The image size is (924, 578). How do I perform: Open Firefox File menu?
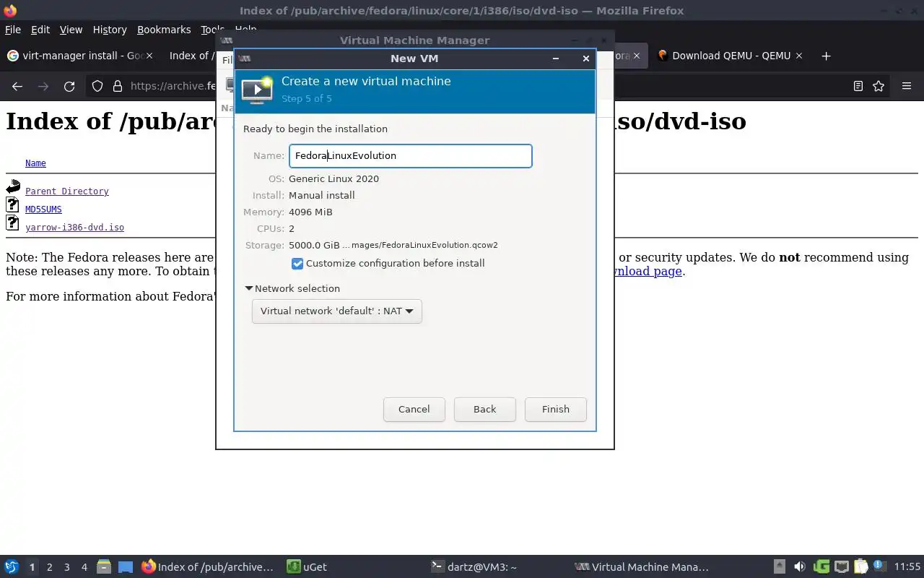point(13,30)
